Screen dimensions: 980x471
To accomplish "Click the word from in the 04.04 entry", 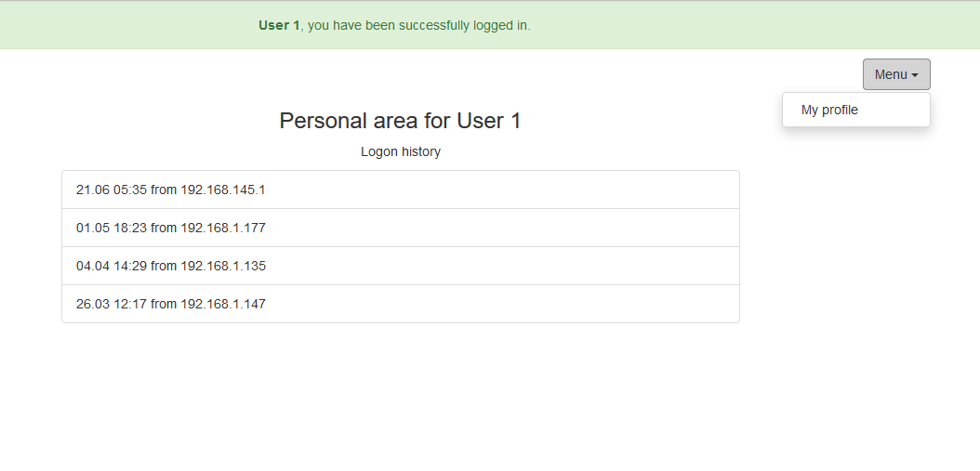I will coord(164,266).
